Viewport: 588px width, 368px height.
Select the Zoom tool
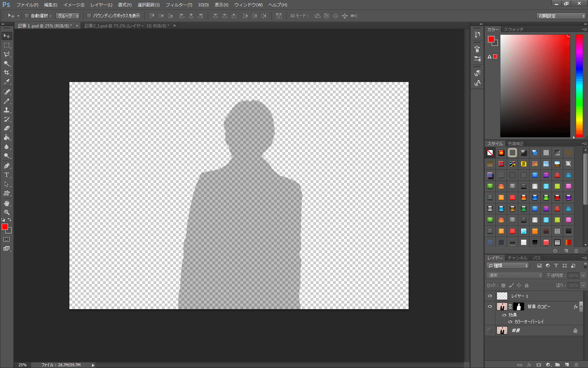click(7, 212)
